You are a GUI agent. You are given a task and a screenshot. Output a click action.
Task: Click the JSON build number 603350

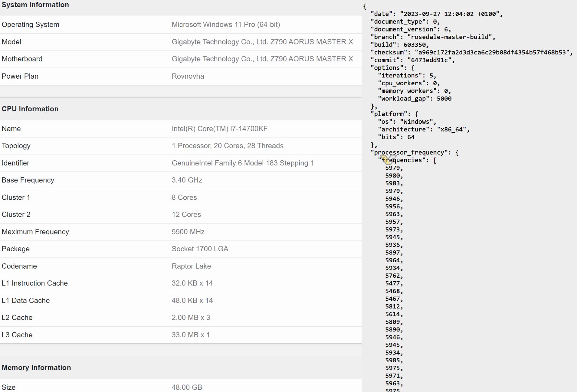coord(415,45)
